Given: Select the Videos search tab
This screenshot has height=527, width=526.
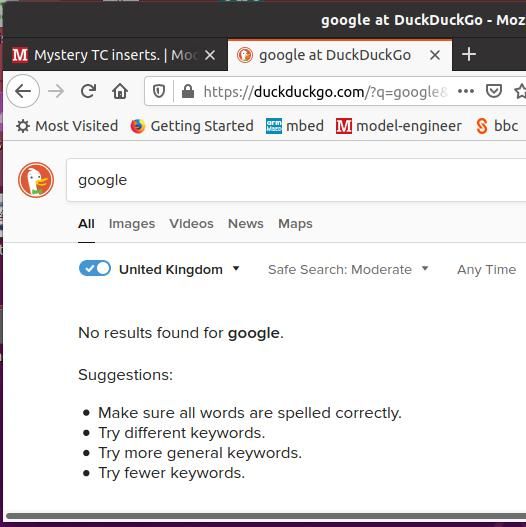Looking at the screenshot, I should tap(191, 224).
